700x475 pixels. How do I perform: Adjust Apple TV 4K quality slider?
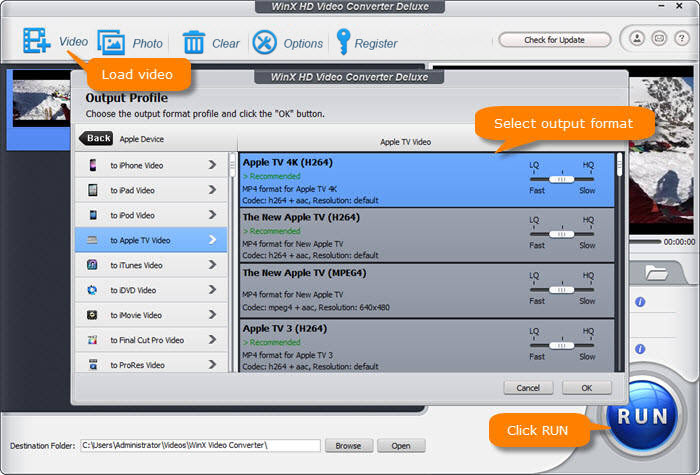pyautogui.click(x=562, y=179)
